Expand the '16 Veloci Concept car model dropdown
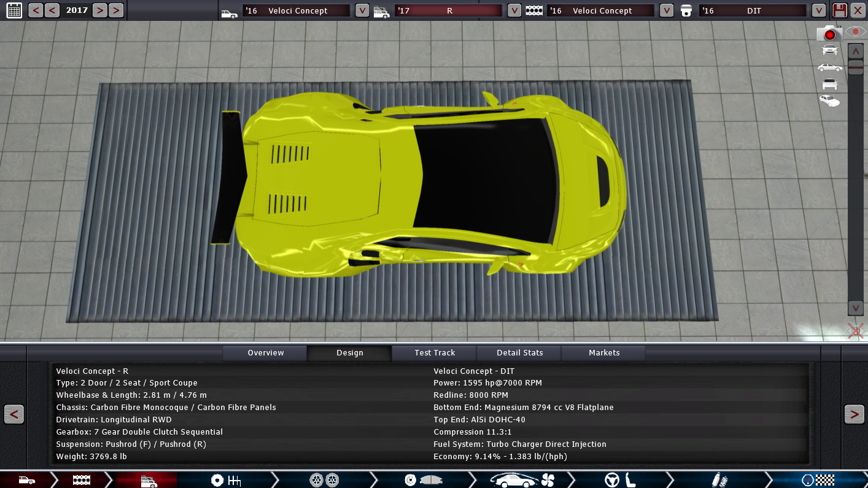Image resolution: width=868 pixels, height=488 pixels. pos(362,10)
